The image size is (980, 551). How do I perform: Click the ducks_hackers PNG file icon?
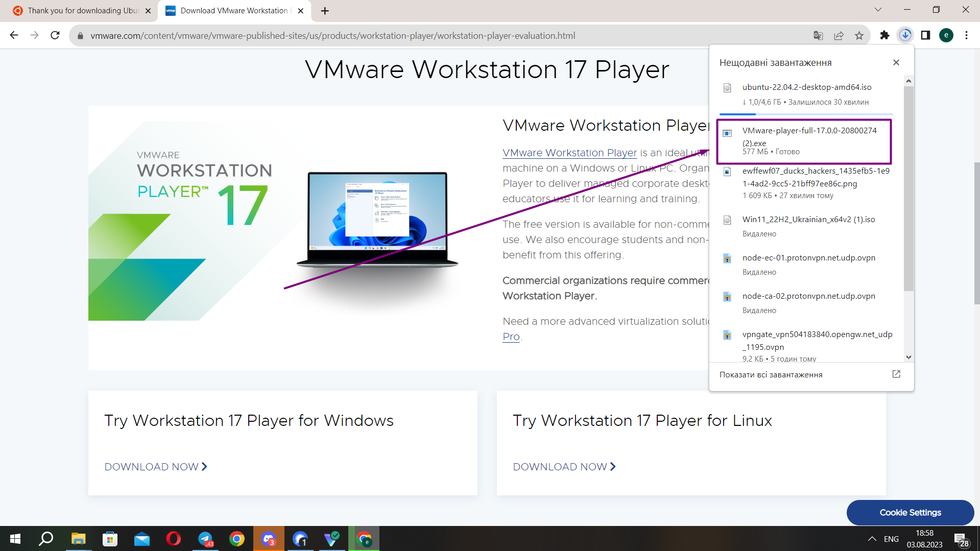coord(727,172)
